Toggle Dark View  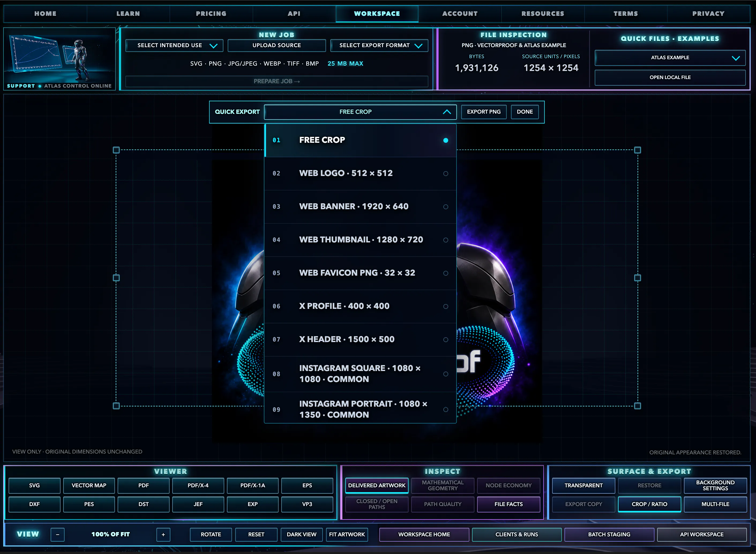click(x=301, y=534)
